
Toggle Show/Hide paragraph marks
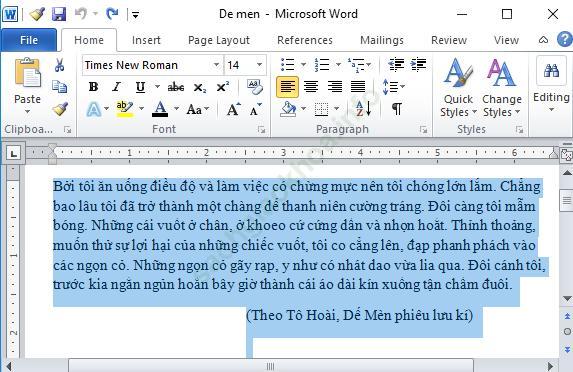397,109
